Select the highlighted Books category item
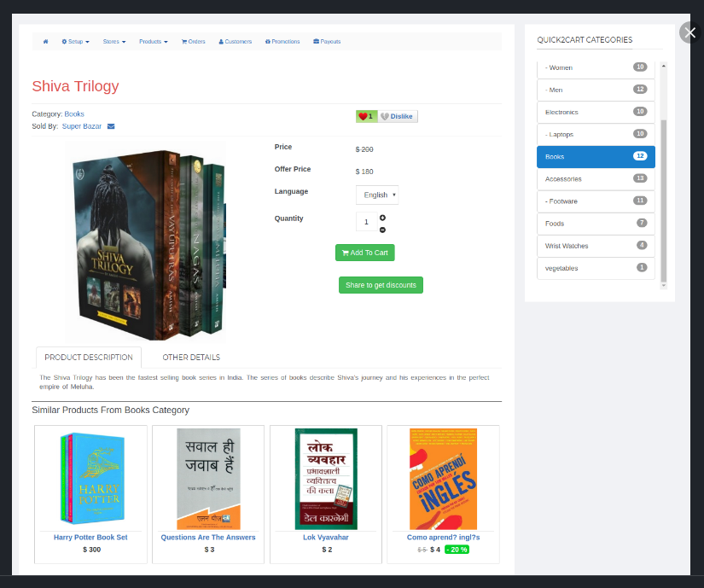Image resolution: width=704 pixels, height=588 pixels. (x=596, y=157)
